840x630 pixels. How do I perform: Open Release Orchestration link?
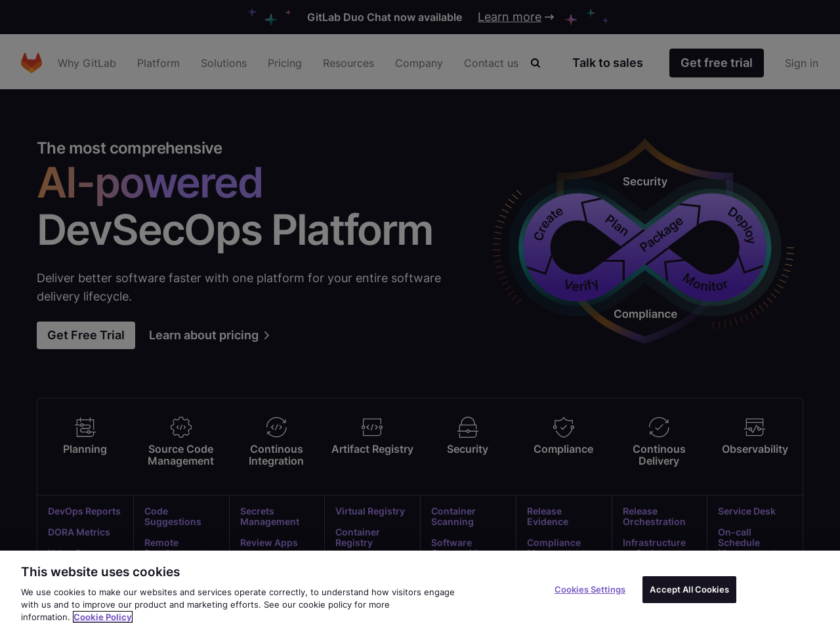pos(654,516)
